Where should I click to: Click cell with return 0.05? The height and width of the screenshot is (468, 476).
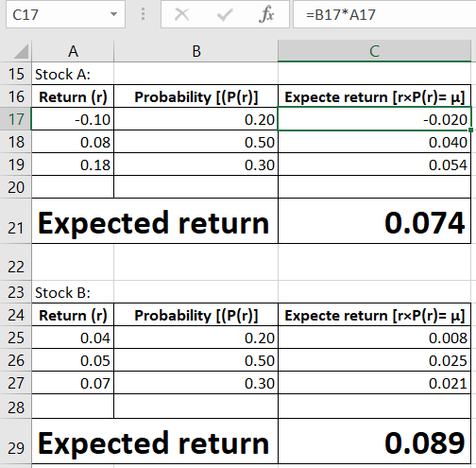(x=73, y=360)
